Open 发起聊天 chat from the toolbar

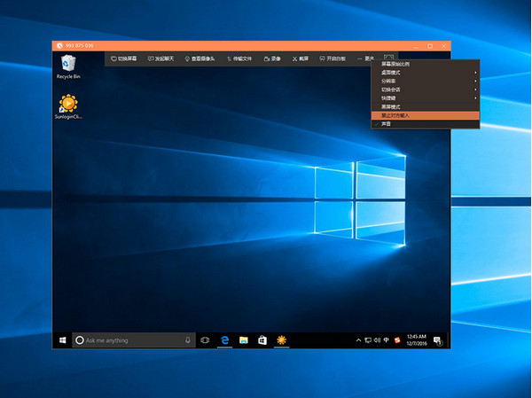pyautogui.click(x=160, y=59)
